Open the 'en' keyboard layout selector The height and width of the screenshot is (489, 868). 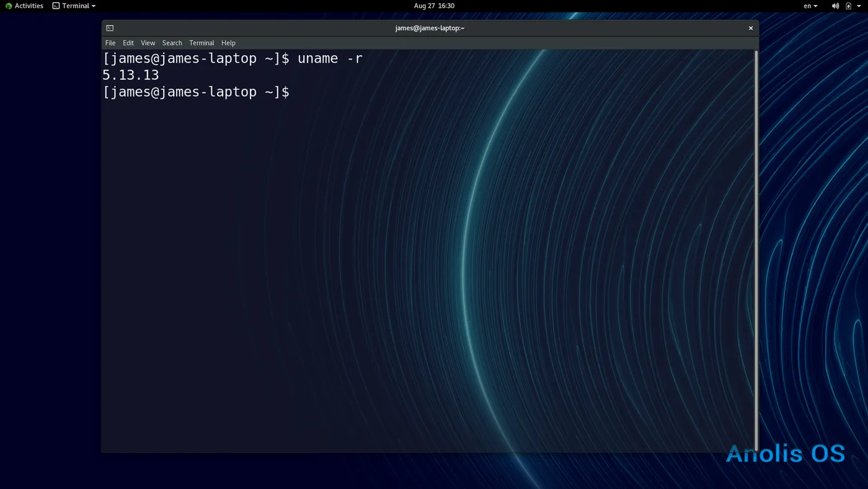click(810, 6)
